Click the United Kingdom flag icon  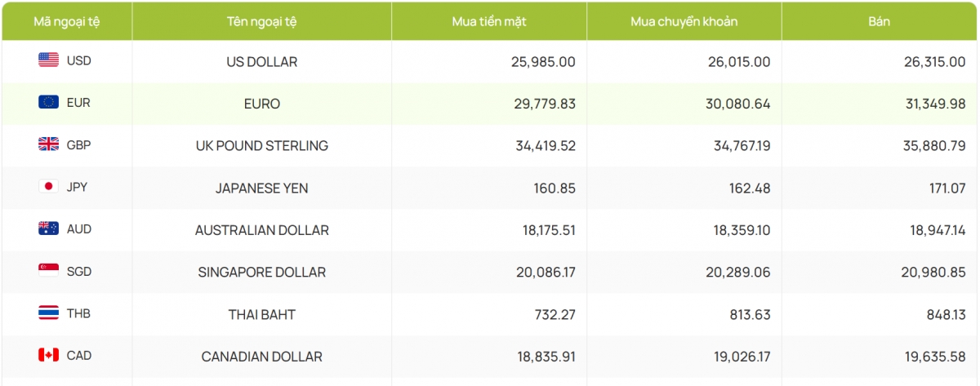[x=48, y=144]
